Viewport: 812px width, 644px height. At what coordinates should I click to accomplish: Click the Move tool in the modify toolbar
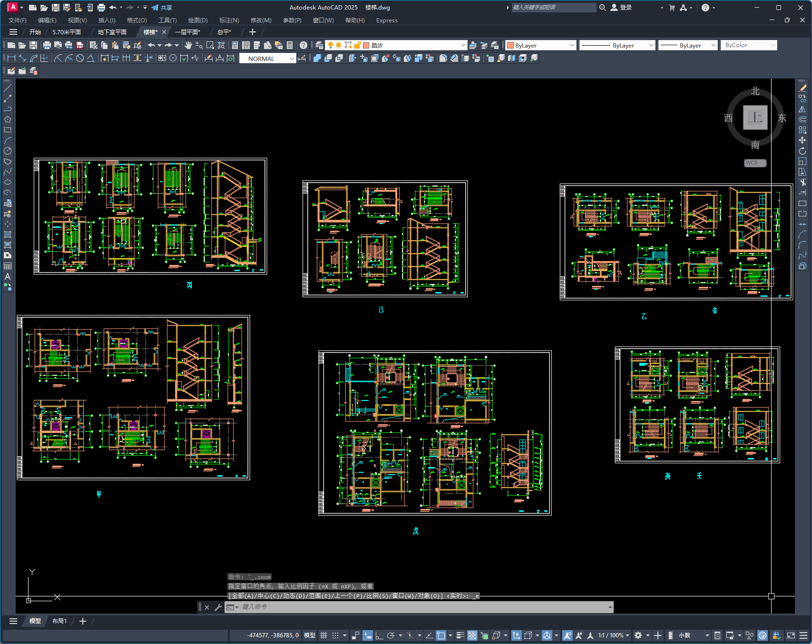[x=802, y=140]
